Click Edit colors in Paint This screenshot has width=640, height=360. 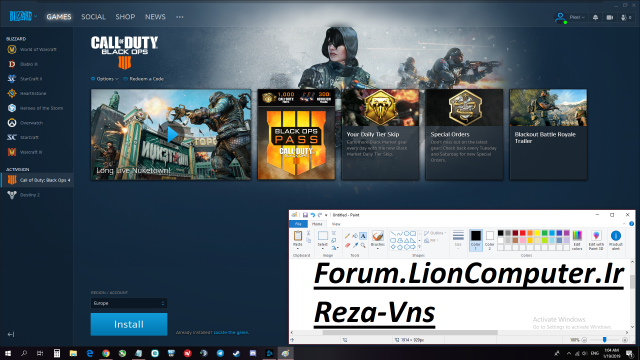pyautogui.click(x=577, y=240)
